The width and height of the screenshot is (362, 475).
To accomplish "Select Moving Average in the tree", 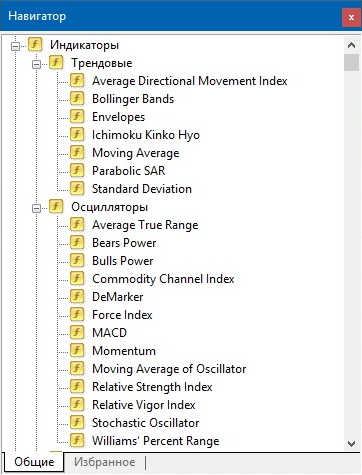I will [136, 153].
